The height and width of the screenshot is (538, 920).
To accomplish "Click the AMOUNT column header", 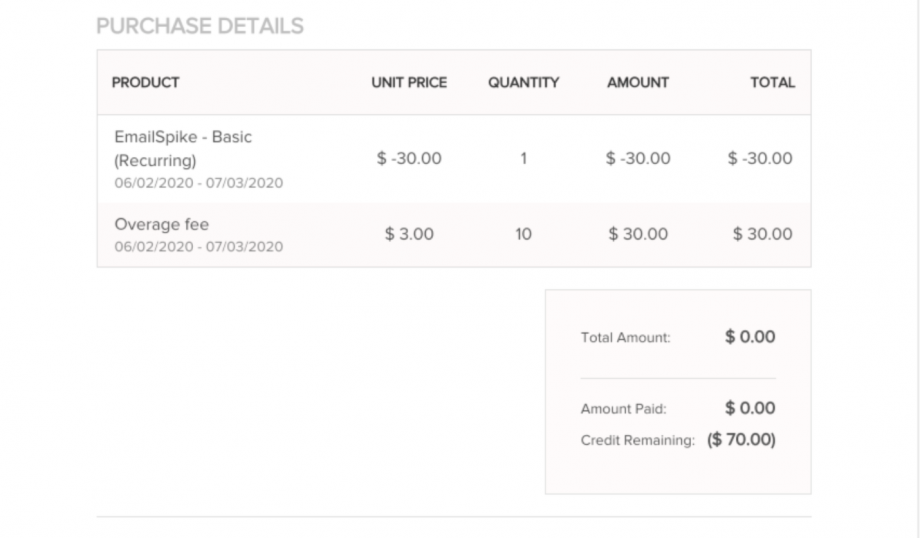I will tap(638, 83).
